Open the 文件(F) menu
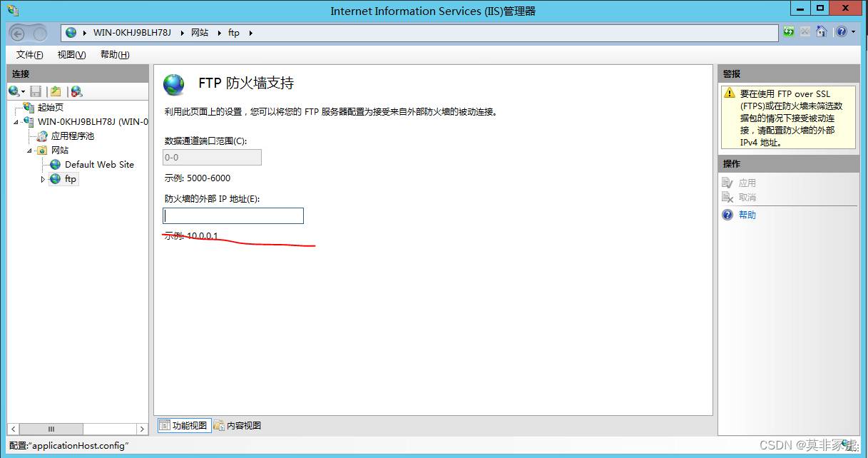This screenshot has width=868, height=458. 29,55
